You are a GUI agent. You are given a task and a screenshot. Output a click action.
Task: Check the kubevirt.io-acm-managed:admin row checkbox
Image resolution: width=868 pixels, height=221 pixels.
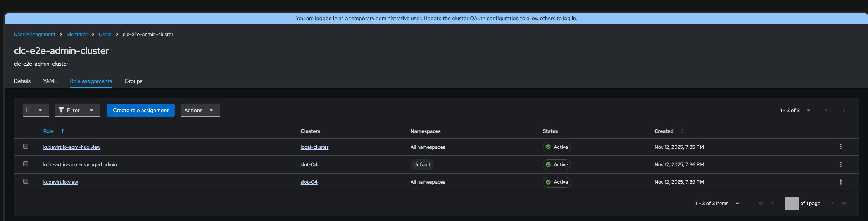pyautogui.click(x=26, y=164)
